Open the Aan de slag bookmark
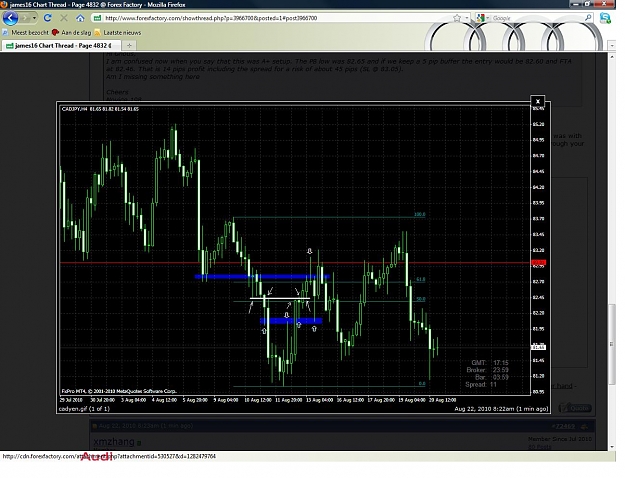The width and height of the screenshot is (625, 478). click(x=72, y=33)
